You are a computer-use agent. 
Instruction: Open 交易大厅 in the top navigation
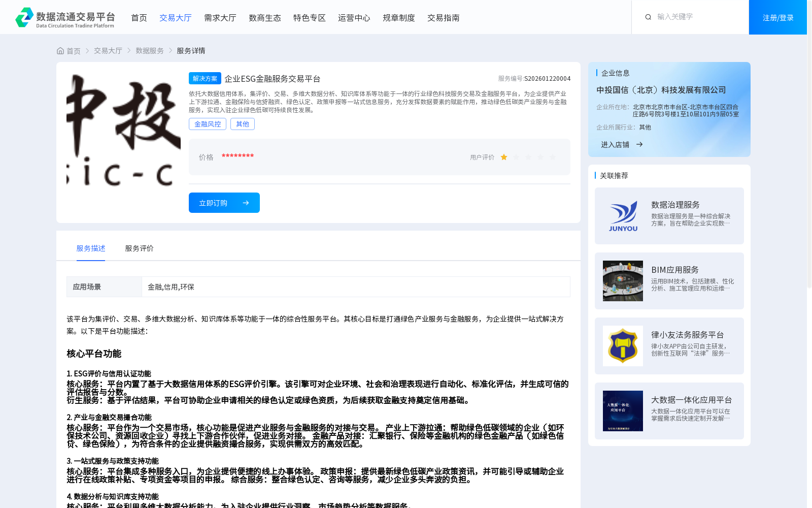pyautogui.click(x=176, y=18)
